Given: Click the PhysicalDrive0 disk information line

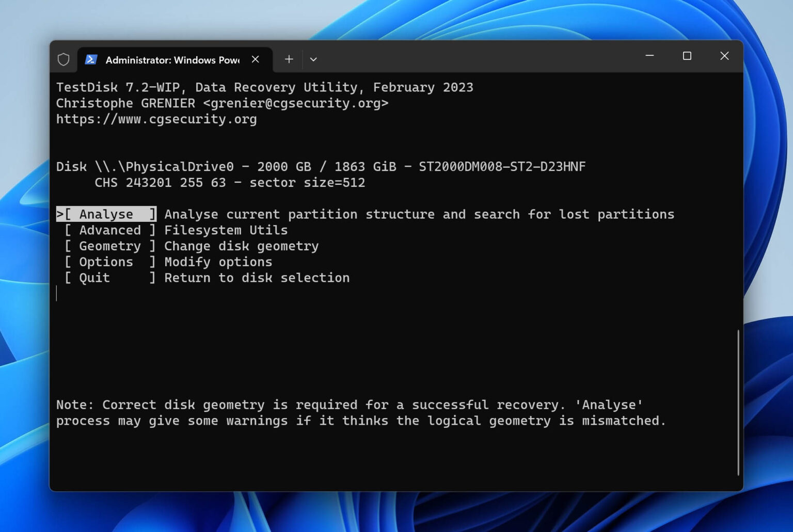Looking at the screenshot, I should pos(320,166).
